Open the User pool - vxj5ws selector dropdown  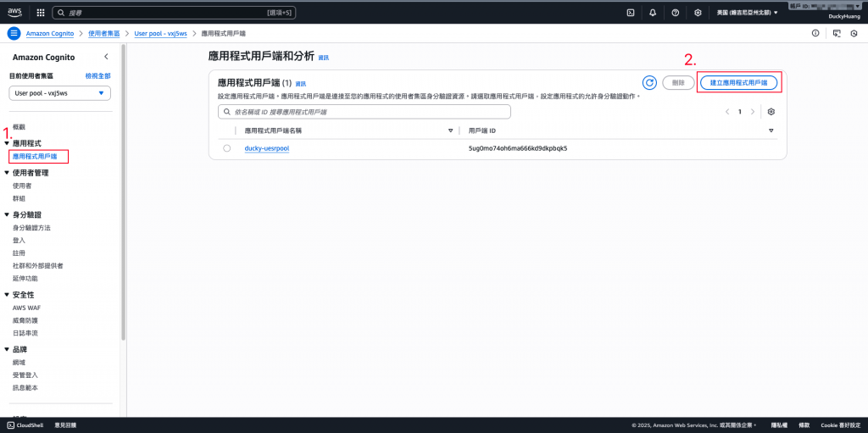[60, 93]
